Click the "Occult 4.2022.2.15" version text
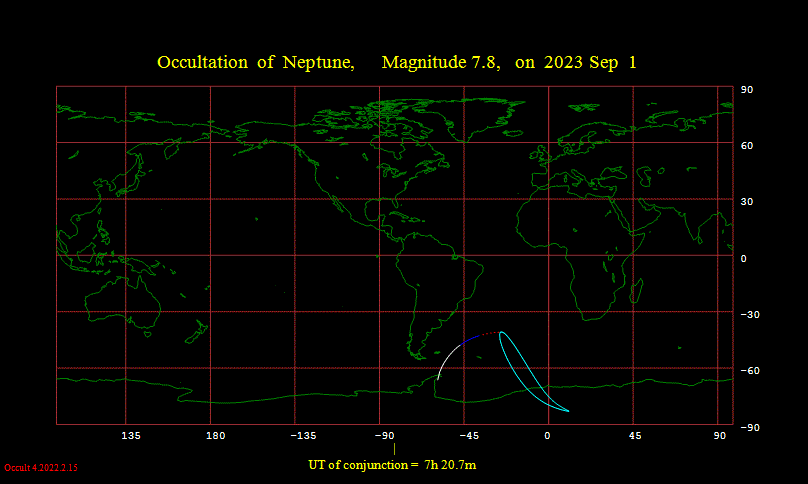The image size is (808, 484). (41, 468)
